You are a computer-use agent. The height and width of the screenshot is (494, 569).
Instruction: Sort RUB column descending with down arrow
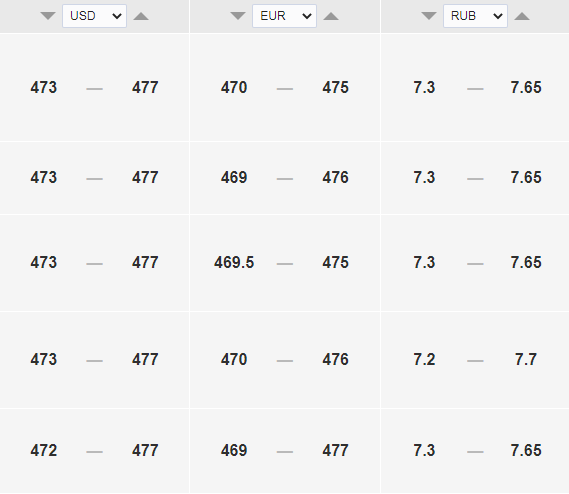429,16
